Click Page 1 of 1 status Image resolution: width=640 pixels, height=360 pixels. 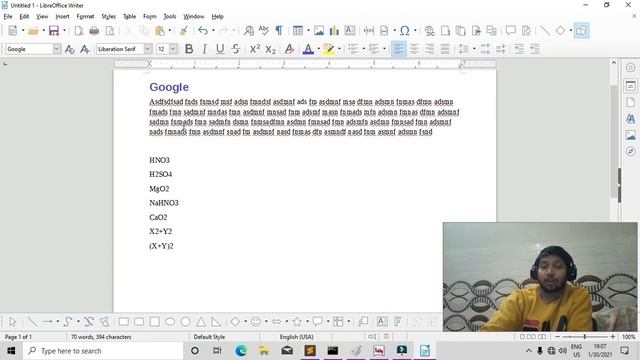[x=18, y=337]
